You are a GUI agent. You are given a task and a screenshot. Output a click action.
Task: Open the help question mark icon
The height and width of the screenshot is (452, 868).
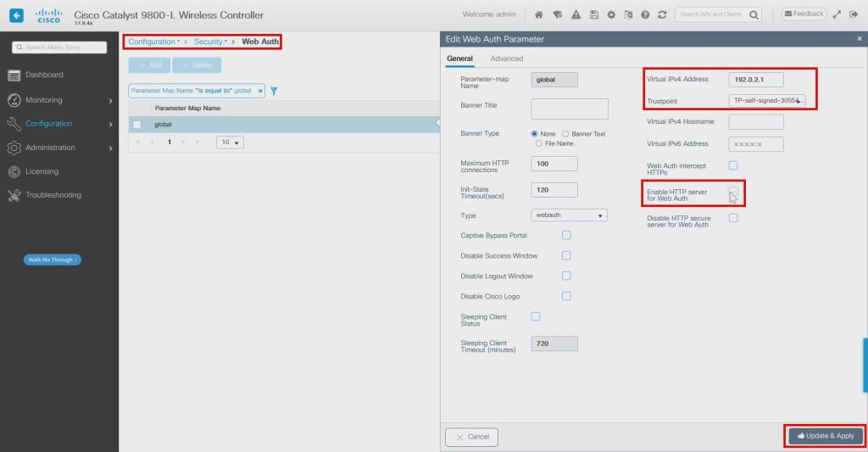[x=645, y=15]
